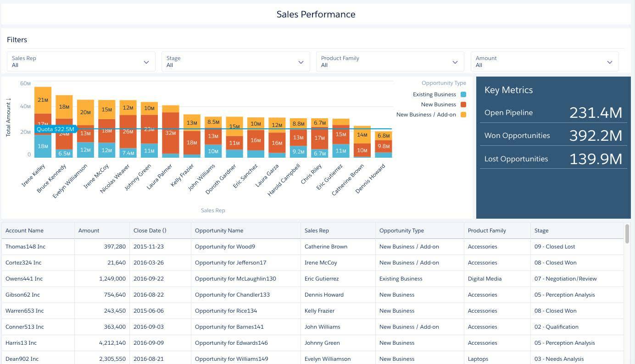Click the Open Pipeline 231.4M metric
This screenshot has height=364, width=635.
coord(553,112)
